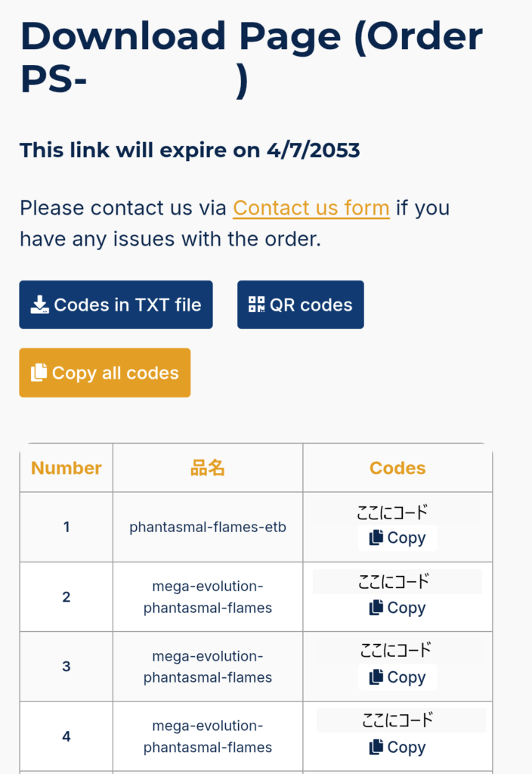
Task: Click the link expiry date heading
Action: point(190,150)
